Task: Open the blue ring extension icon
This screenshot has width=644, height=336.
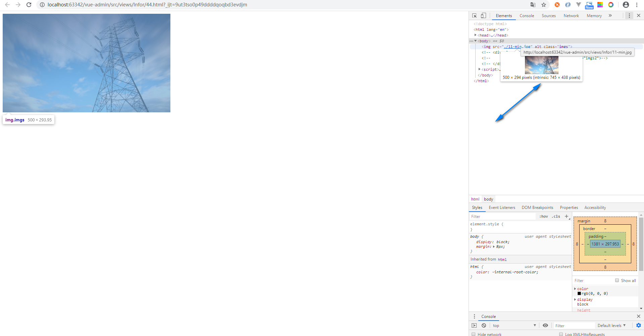Action: 568,5
